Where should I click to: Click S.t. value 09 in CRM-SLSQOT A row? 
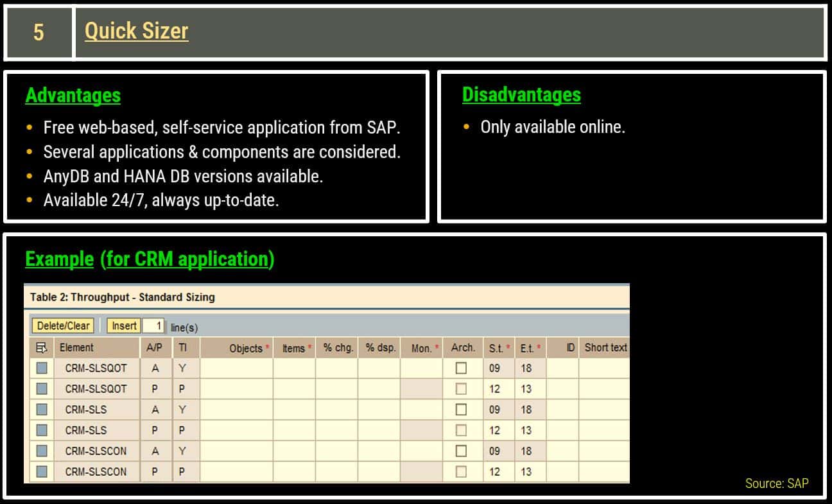[x=494, y=369]
